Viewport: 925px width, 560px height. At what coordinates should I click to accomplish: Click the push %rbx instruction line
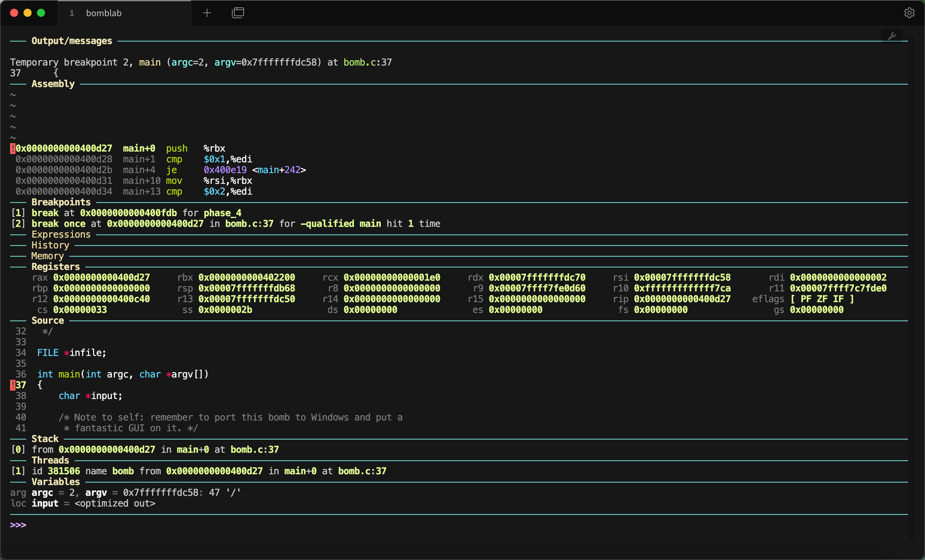coord(177,148)
